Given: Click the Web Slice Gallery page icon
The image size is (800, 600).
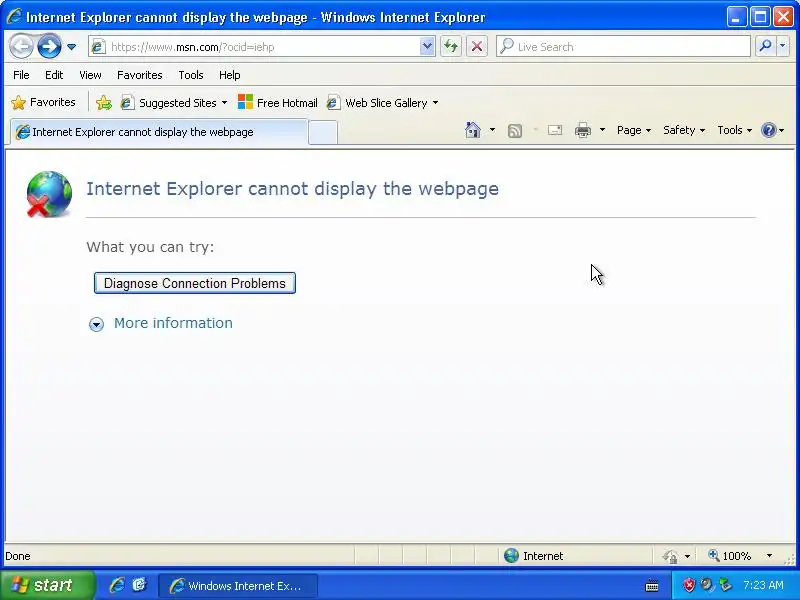Looking at the screenshot, I should click(333, 103).
